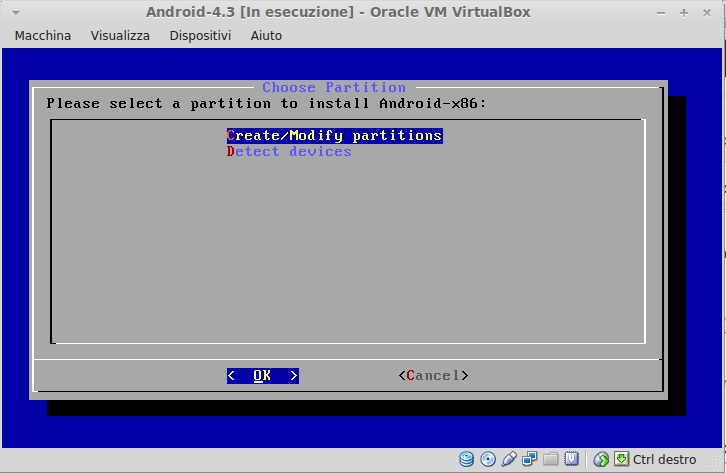This screenshot has height=473, width=726.
Task: Click the keyboard capture green arrow icon
Action: [x=621, y=459]
